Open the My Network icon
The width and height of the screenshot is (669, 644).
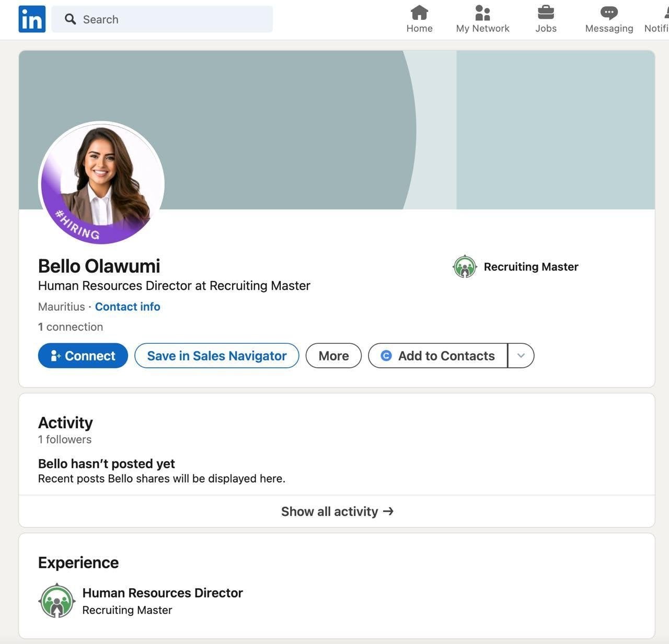tap(482, 13)
